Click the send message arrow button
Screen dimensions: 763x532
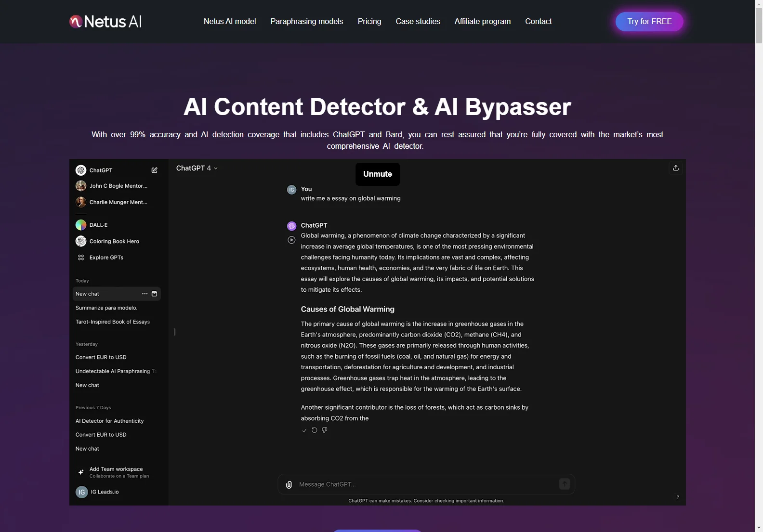click(x=565, y=484)
